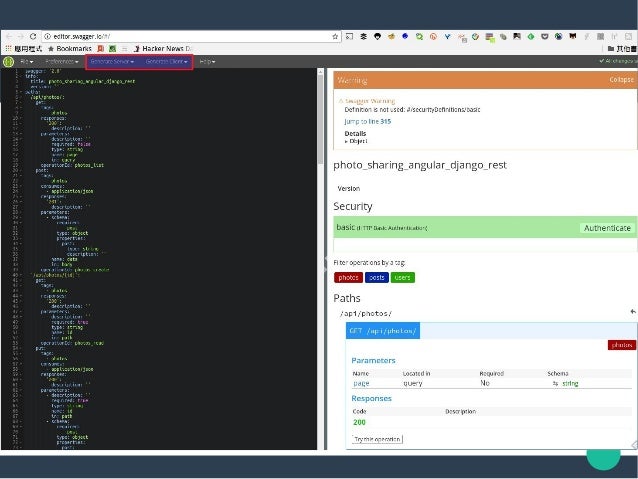
Task: Open the Bookmarks star folder in the bookmarks bar
Action: pos(69,48)
